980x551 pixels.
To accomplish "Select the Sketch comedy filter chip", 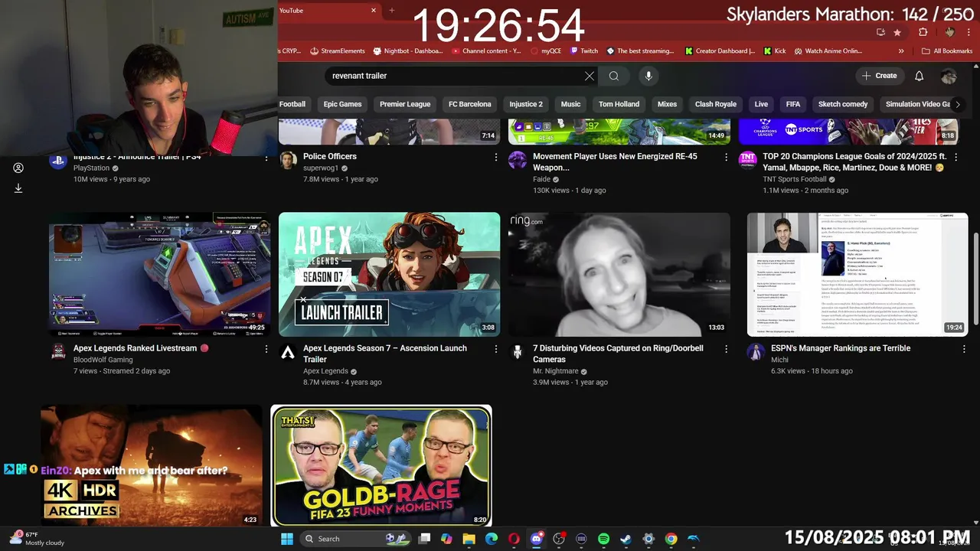I will click(x=843, y=104).
